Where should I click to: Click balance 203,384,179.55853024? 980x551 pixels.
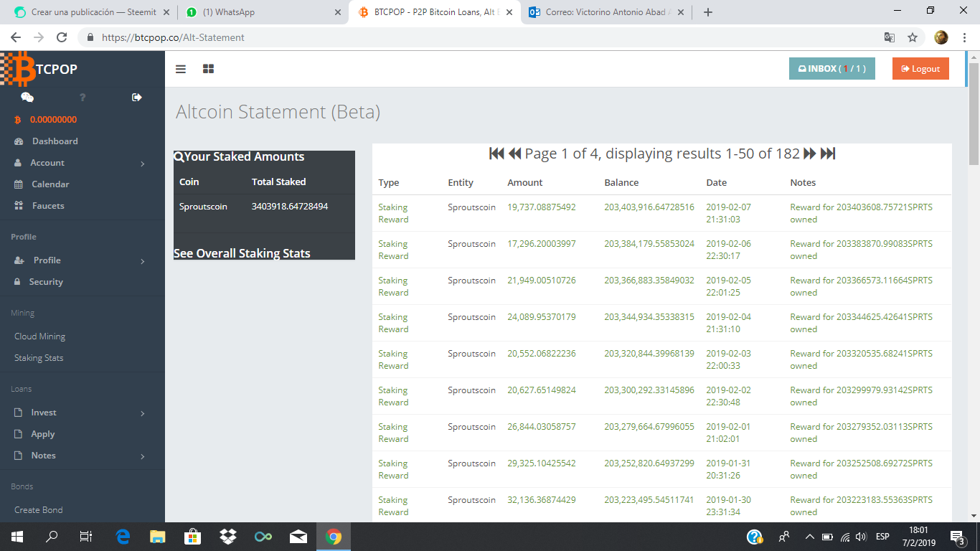click(x=649, y=244)
